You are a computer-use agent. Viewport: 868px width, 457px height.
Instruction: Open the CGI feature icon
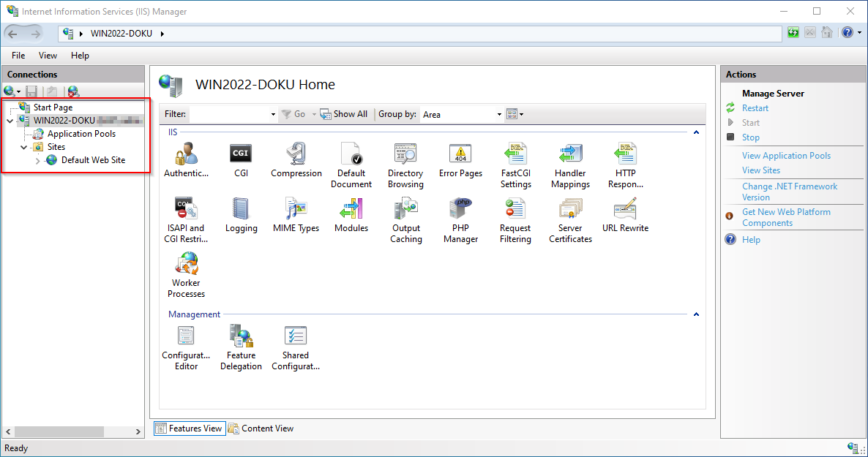click(241, 160)
